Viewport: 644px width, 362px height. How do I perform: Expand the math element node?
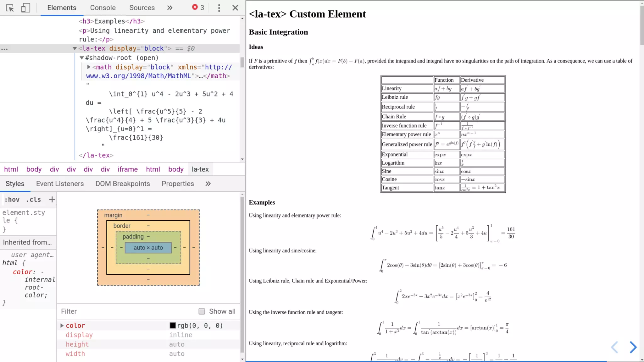89,67
